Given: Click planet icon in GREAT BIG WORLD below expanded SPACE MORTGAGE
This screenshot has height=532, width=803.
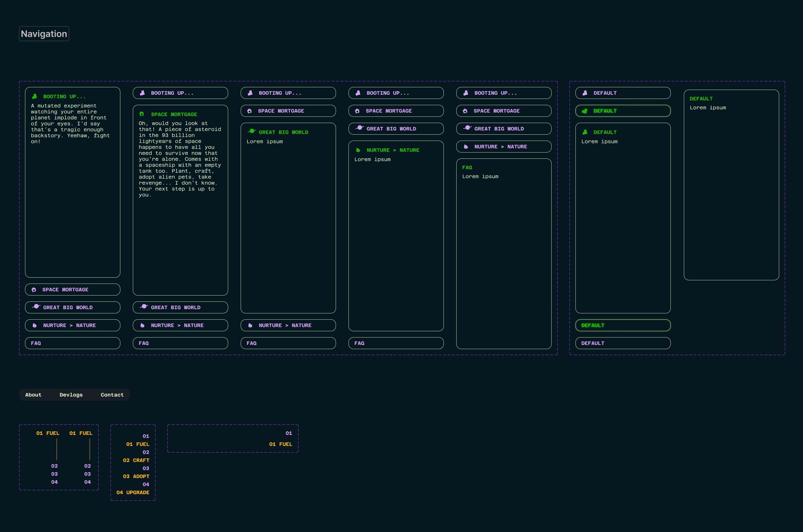Looking at the screenshot, I should tap(144, 307).
